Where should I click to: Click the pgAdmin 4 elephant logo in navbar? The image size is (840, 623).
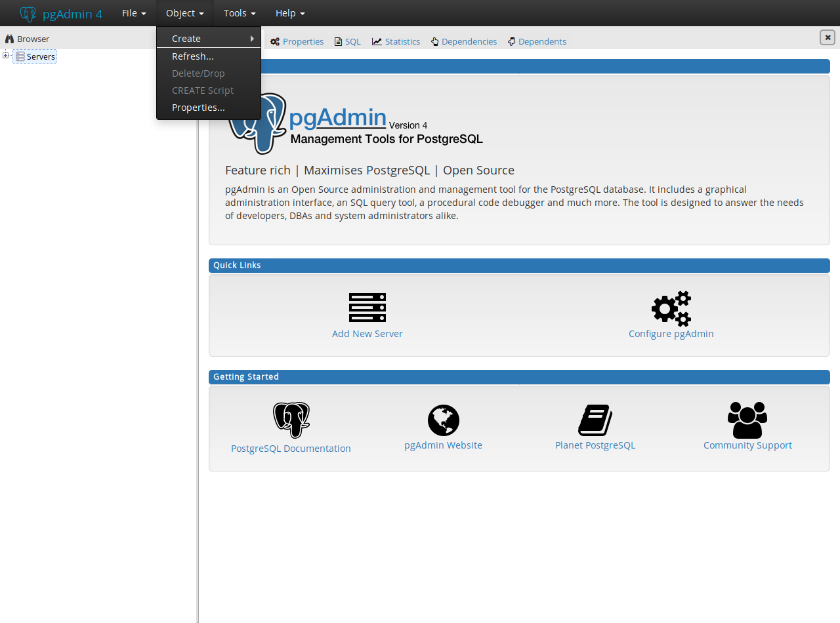point(28,14)
